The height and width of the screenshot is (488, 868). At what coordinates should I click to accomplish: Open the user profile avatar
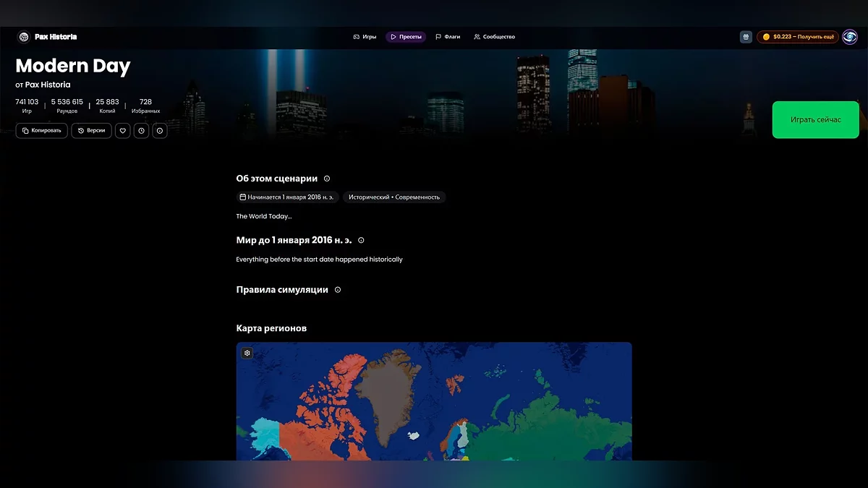click(849, 37)
